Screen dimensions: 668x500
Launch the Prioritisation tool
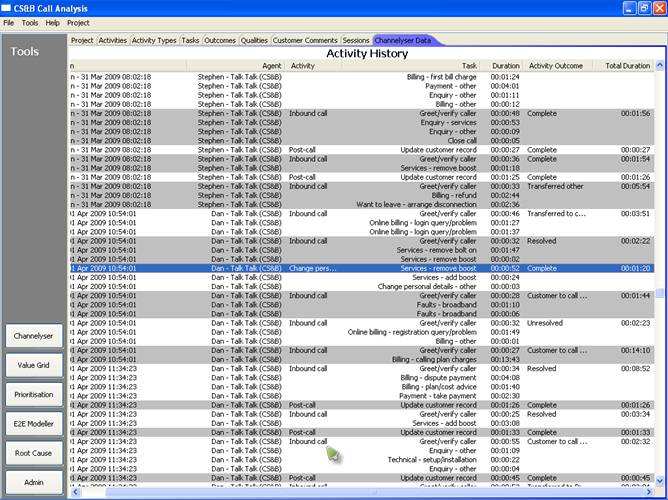(x=33, y=395)
